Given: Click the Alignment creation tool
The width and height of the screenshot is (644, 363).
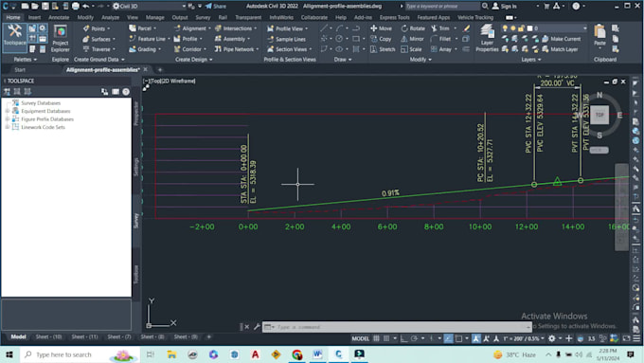Looking at the screenshot, I should (192, 28).
